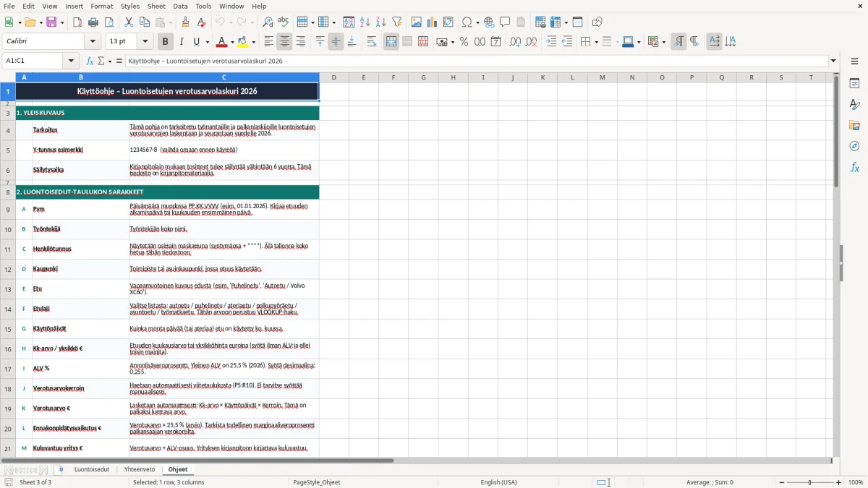The width and height of the screenshot is (868, 488).
Task: Open the font size dropdown
Action: click(145, 42)
